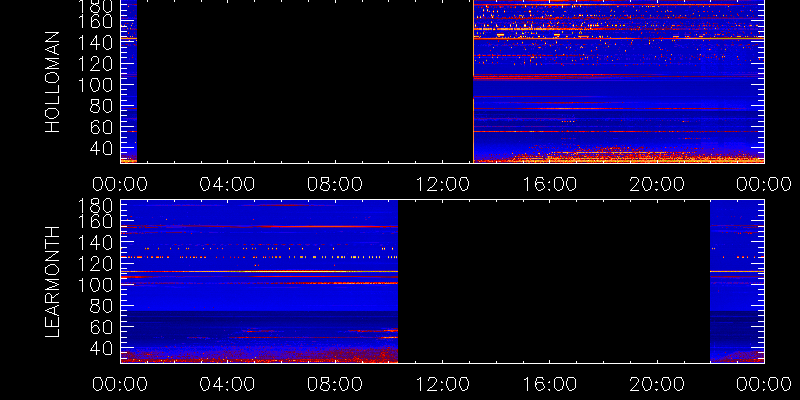Choose the 180 frequency tick on Learmonth axis
The height and width of the screenshot is (400, 800).
click(x=95, y=206)
